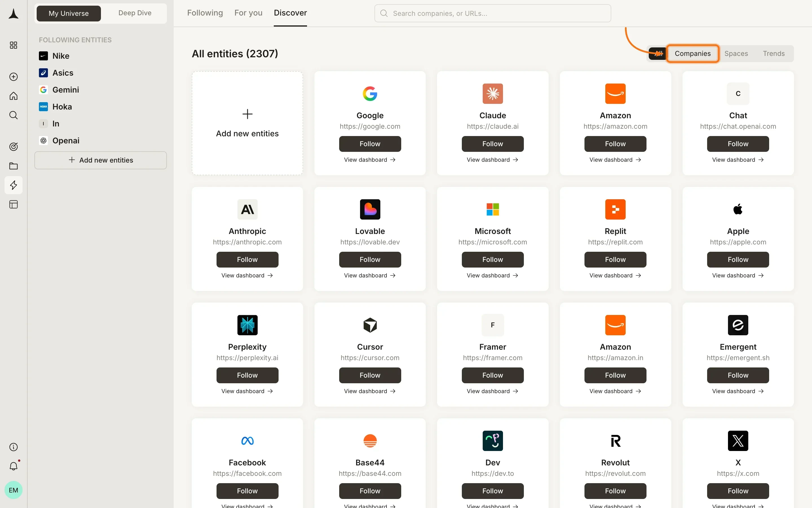Follow the amazon.in entity

click(615, 375)
